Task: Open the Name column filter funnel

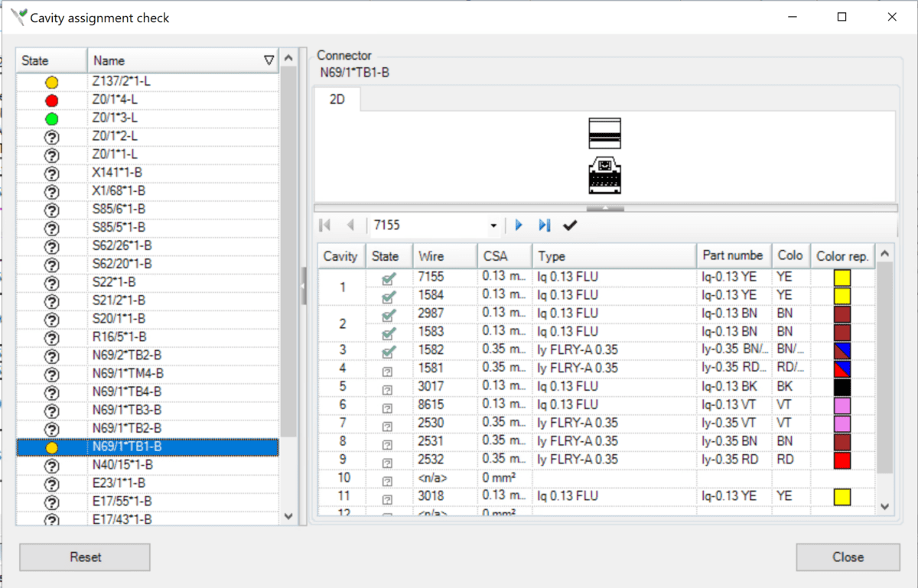Action: [269, 59]
